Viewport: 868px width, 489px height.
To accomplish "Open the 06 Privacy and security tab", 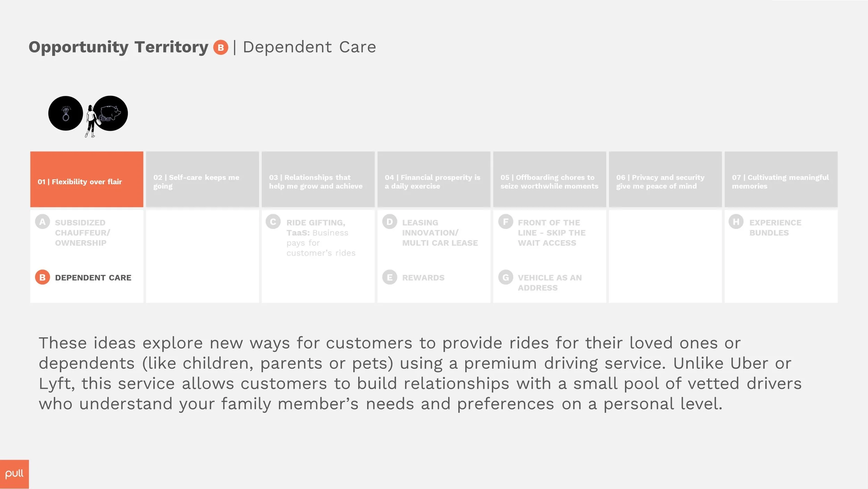I will [665, 179].
